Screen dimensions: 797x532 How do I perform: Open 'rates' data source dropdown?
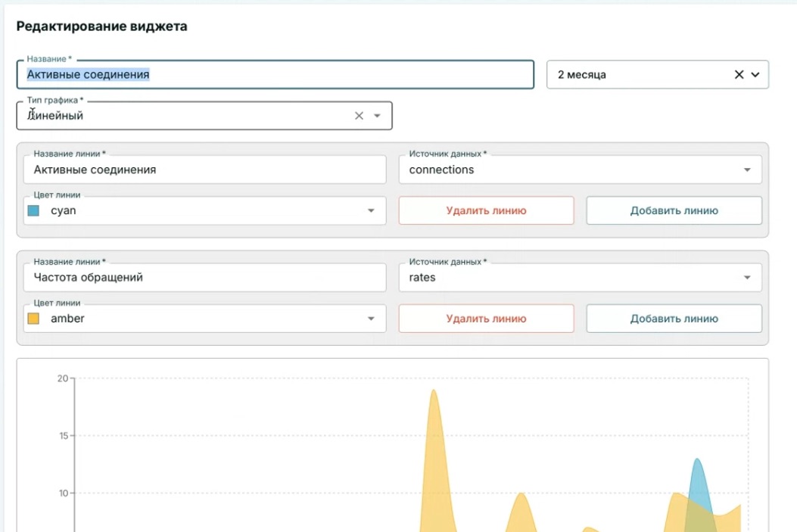pyautogui.click(x=580, y=278)
